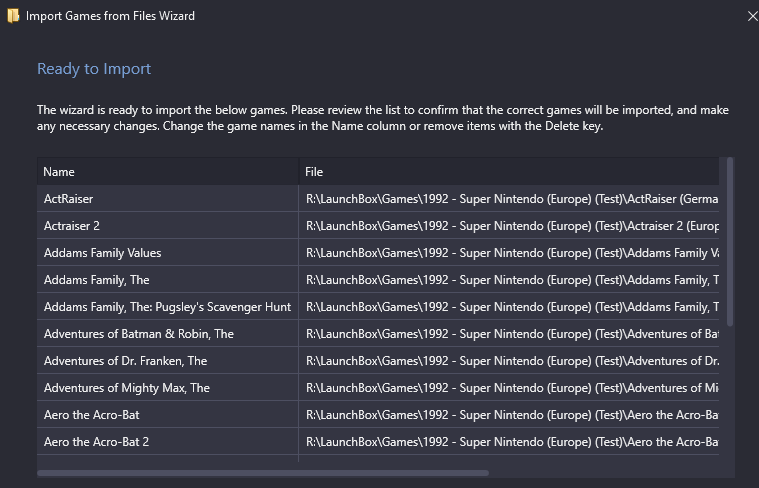Close the Import Games wizard window

point(752,16)
